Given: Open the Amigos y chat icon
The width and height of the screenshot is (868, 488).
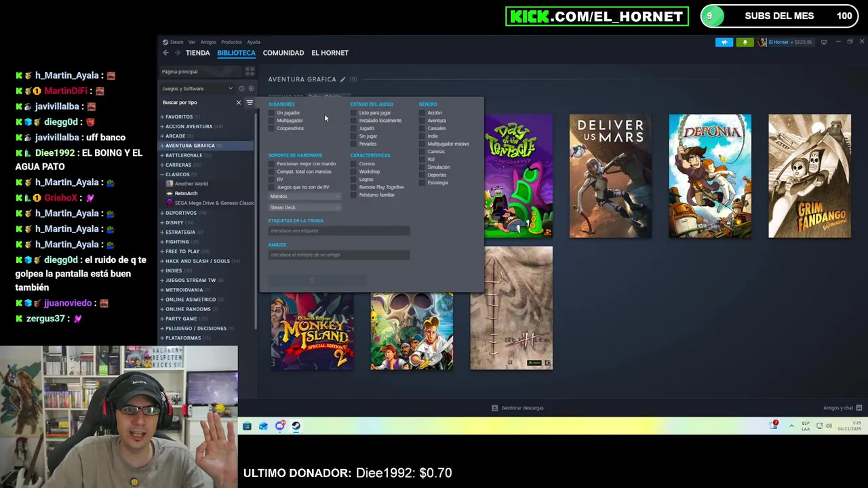Looking at the screenshot, I should (859, 408).
